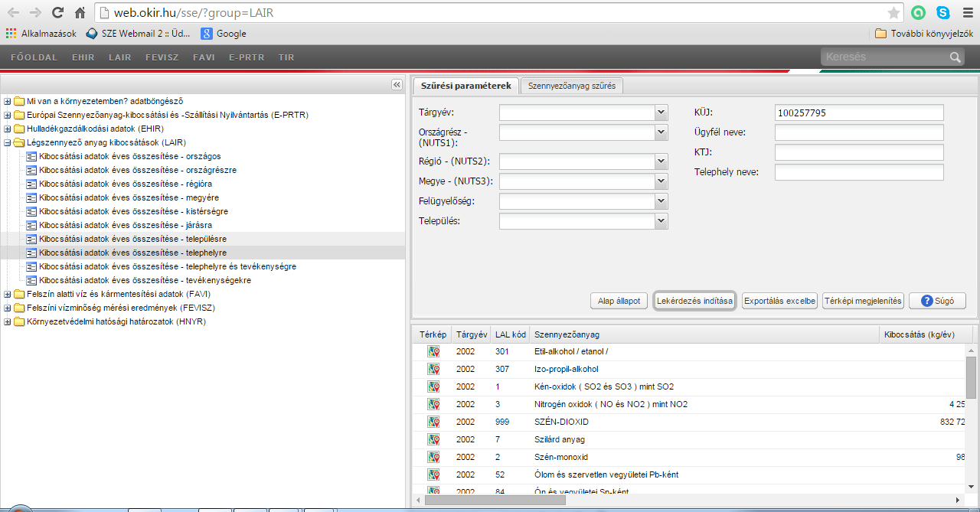Image resolution: width=980 pixels, height=512 pixels.
Task: Open the EHIR menu item
Action: (x=83, y=57)
